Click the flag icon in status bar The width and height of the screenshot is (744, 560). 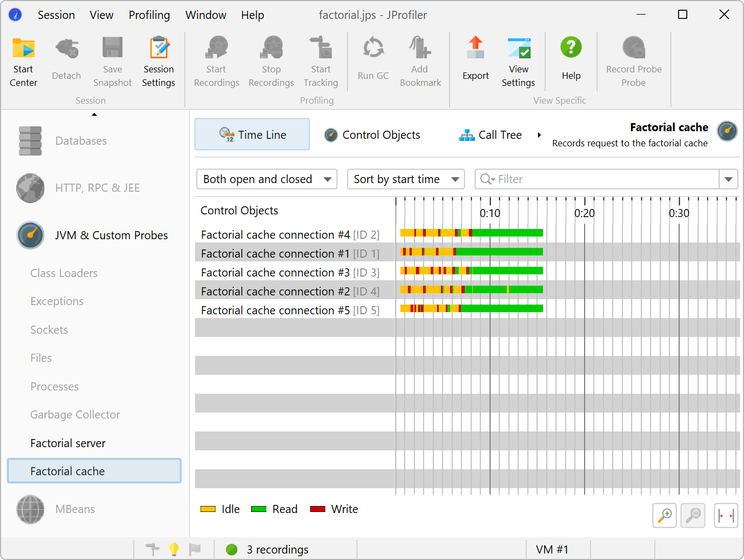pos(195,549)
